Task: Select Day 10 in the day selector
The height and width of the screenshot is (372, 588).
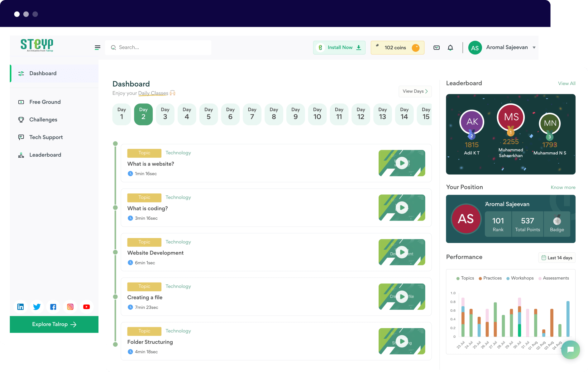Action: (x=317, y=114)
